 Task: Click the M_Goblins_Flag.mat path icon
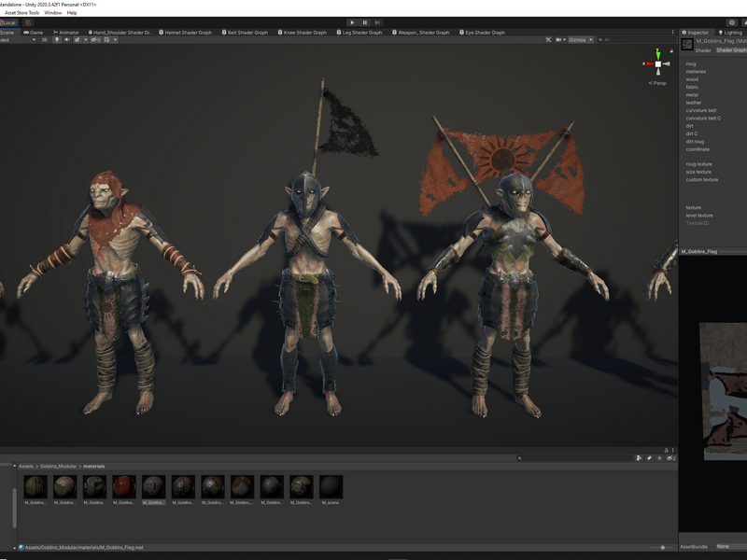(x=21, y=548)
